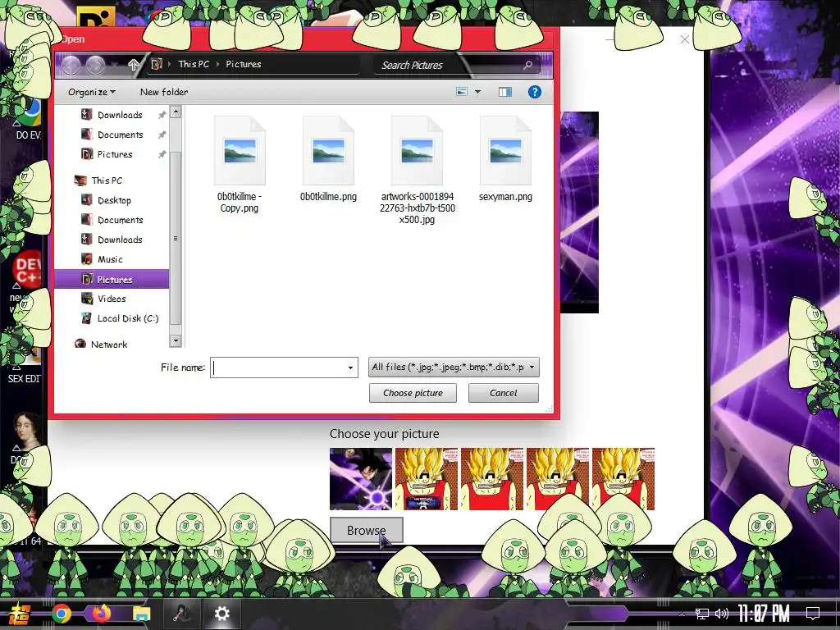Click the Search Pictures box
This screenshot has width=840, height=630.
point(450,66)
